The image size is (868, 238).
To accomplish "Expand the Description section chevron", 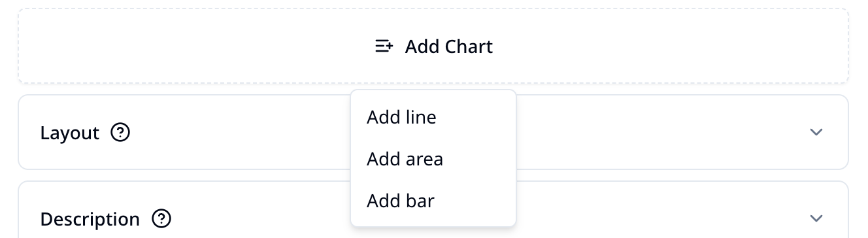I will coord(816,218).
